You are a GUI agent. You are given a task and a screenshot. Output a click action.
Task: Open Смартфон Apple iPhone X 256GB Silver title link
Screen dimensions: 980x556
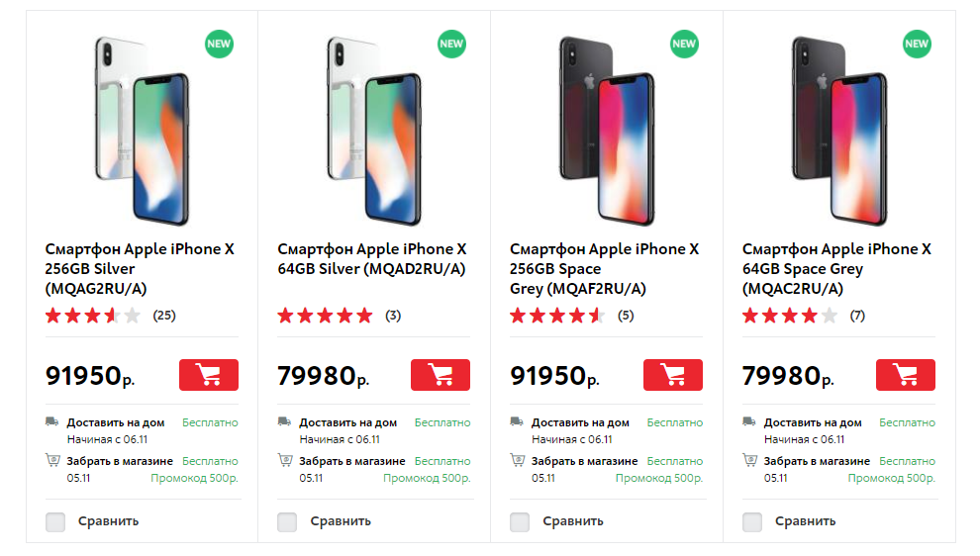pos(140,268)
